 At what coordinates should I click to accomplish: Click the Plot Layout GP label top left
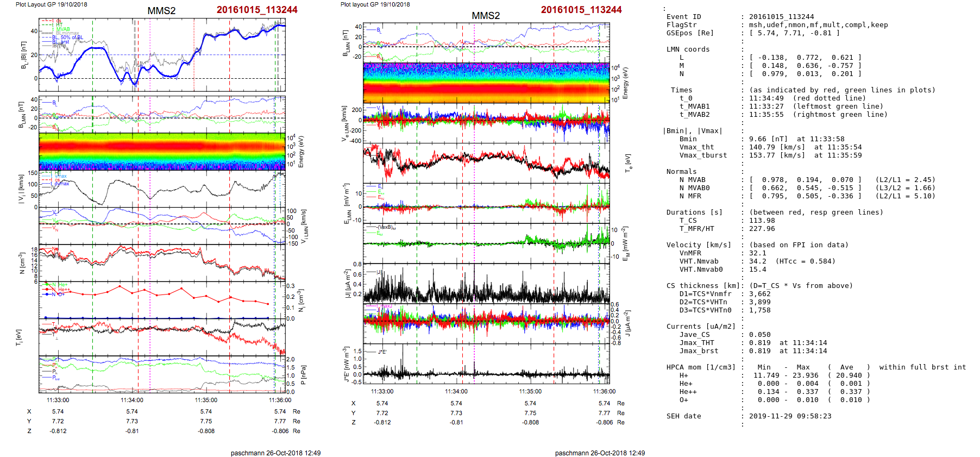tap(51, 4)
